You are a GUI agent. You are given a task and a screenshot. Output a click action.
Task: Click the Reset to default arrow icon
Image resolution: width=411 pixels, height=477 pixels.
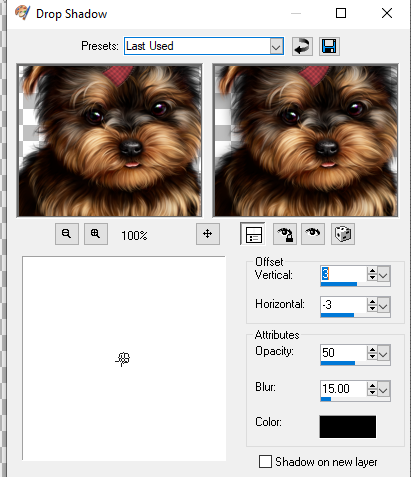(x=302, y=46)
